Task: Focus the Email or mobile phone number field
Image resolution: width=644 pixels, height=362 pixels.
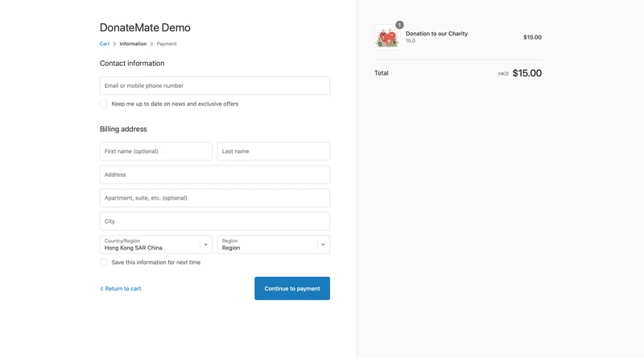Action: (x=215, y=86)
